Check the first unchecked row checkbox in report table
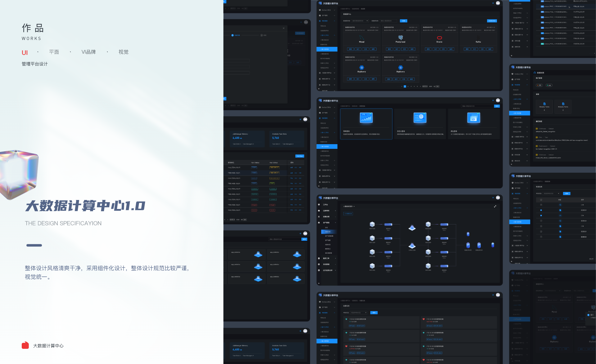Image resolution: width=596 pixels, height=364 pixels. (x=541, y=205)
